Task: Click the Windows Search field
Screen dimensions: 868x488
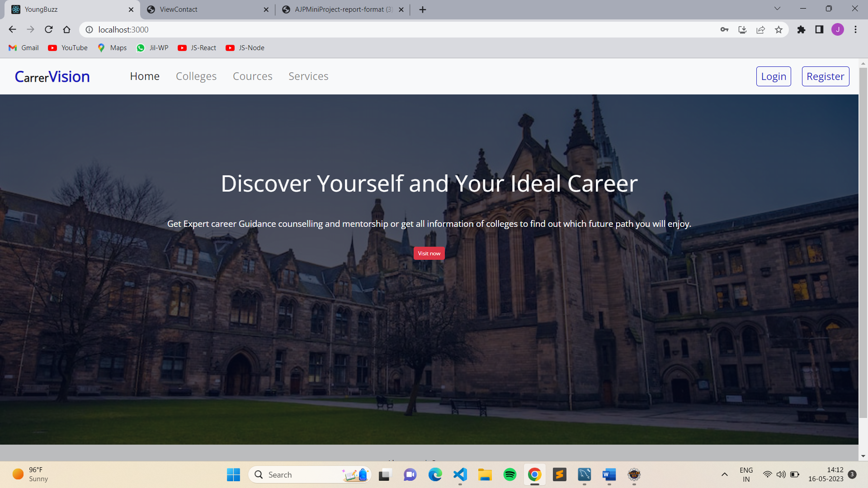Action: [309, 474]
